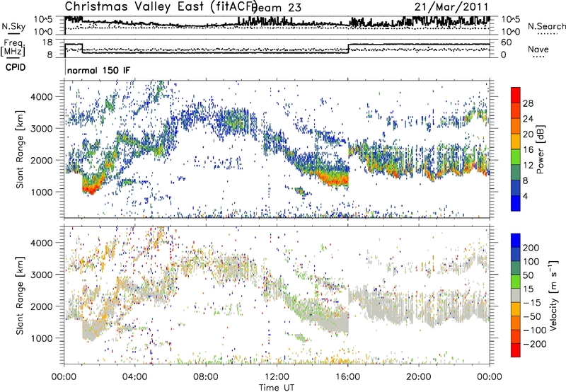This screenshot has width=566, height=392.
Task: Click the red segment of the Power colorbar
Action: tap(516, 96)
